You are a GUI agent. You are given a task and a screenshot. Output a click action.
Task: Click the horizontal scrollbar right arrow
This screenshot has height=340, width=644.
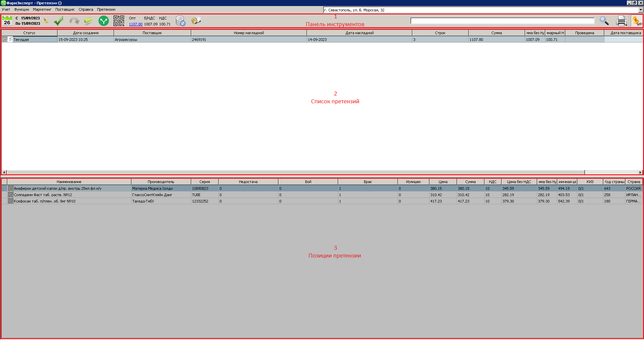click(x=640, y=172)
